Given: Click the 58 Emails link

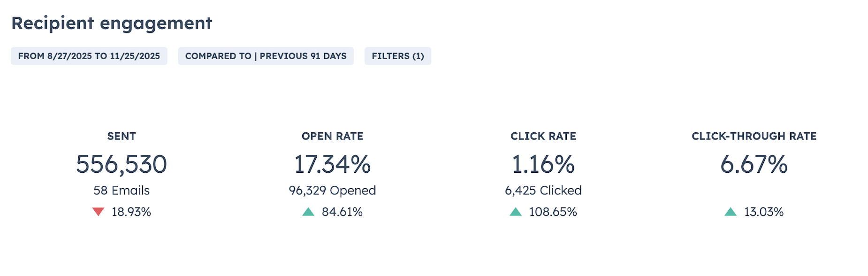Looking at the screenshot, I should [121, 191].
